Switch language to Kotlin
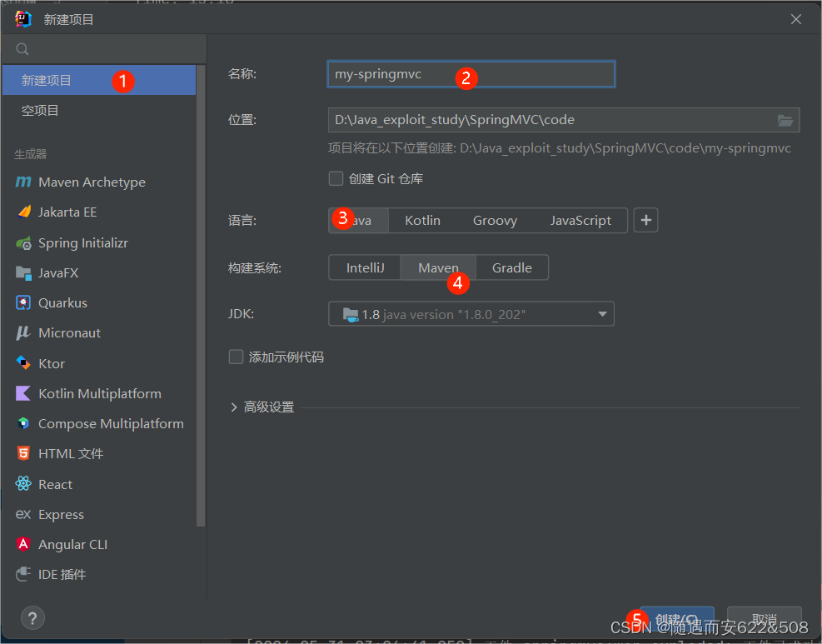 (x=422, y=220)
